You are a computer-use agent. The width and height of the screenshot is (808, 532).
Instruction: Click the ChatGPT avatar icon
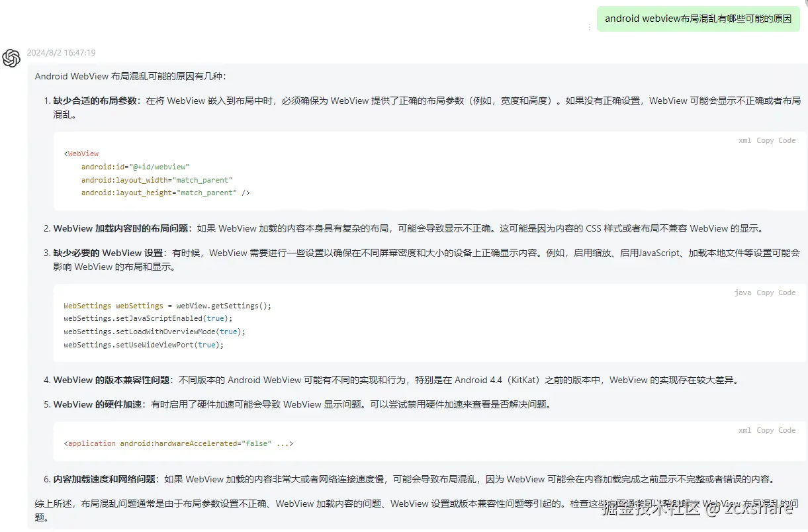[11, 58]
